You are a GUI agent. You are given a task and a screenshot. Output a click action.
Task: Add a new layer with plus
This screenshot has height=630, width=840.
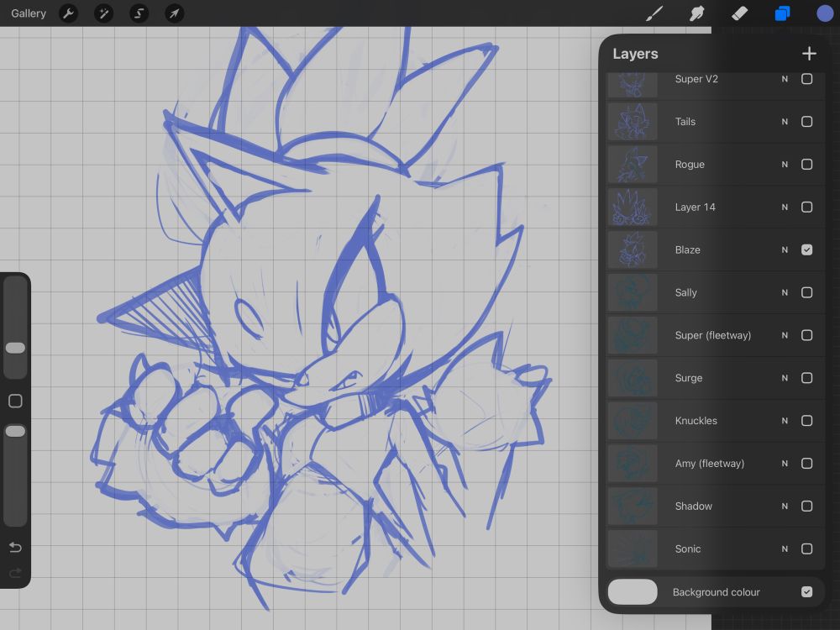coord(809,54)
